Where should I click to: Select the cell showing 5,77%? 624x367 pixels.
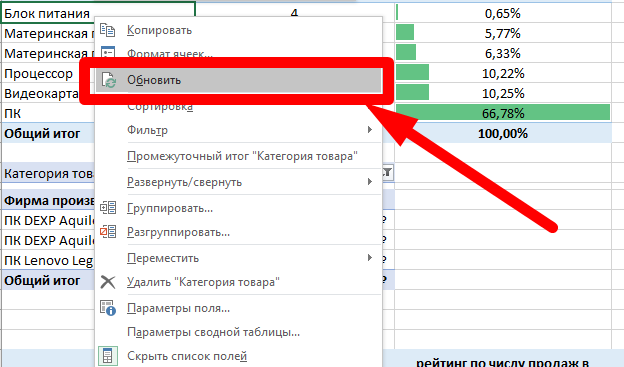tap(503, 33)
